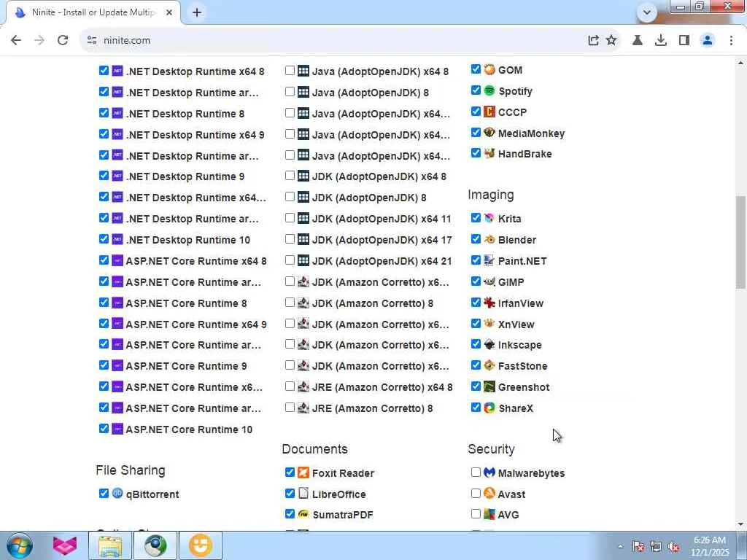Check the AVG checkbox
747x560 pixels.
point(476,514)
